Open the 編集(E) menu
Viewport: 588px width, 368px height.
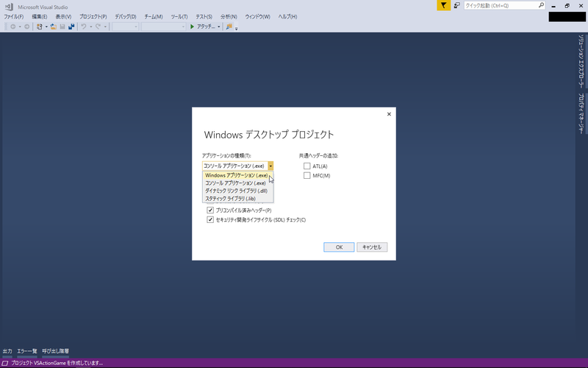(40, 16)
